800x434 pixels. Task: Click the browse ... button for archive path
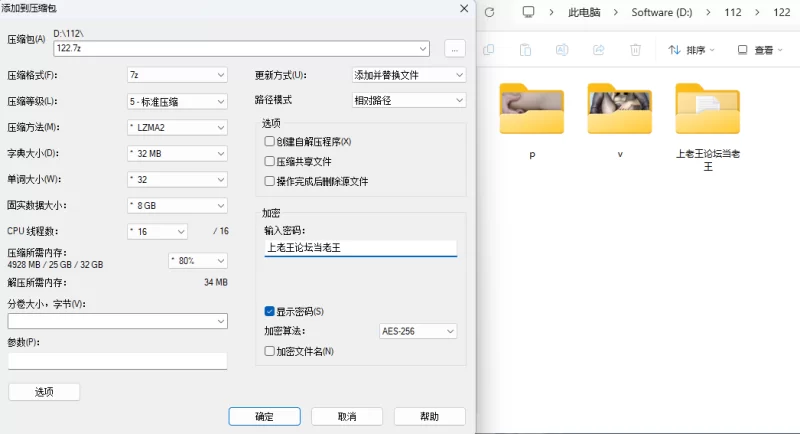(x=455, y=49)
